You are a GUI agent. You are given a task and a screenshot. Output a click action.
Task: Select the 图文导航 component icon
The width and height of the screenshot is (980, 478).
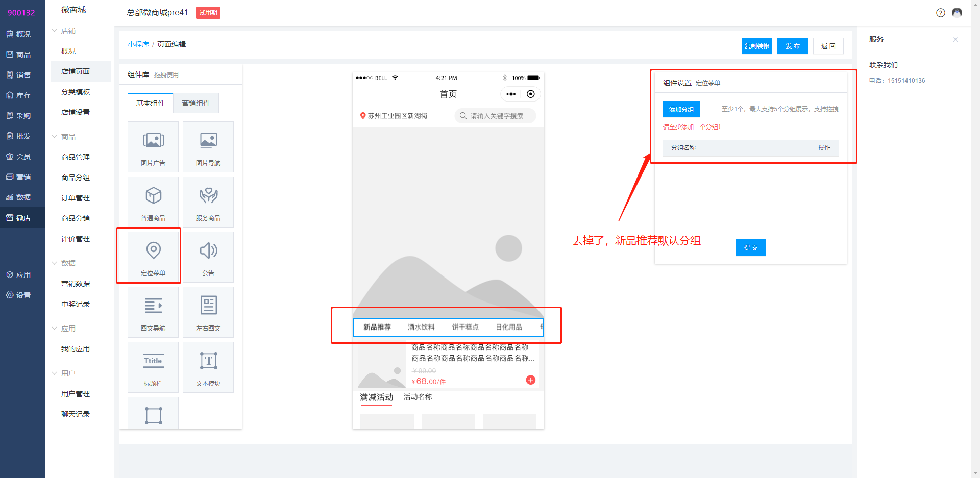click(153, 306)
